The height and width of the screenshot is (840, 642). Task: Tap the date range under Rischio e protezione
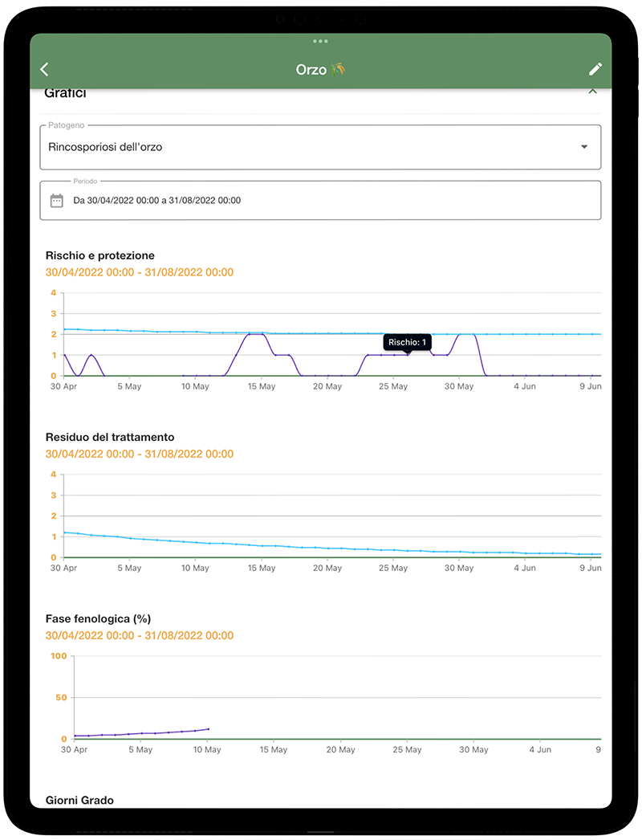(x=136, y=271)
